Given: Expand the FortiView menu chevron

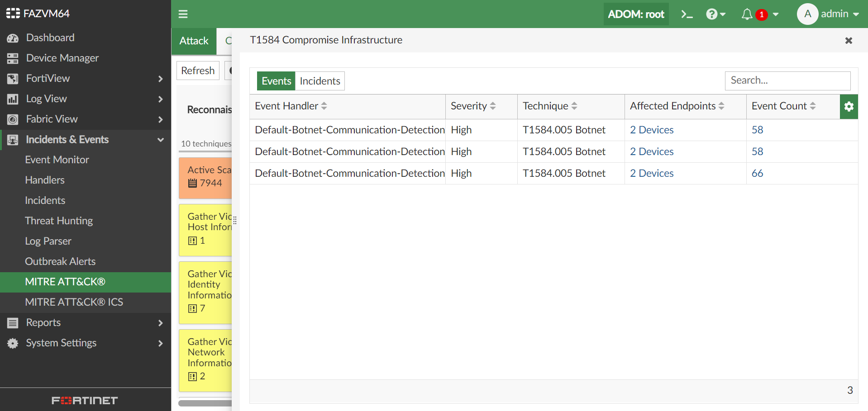Looking at the screenshot, I should coord(160,79).
